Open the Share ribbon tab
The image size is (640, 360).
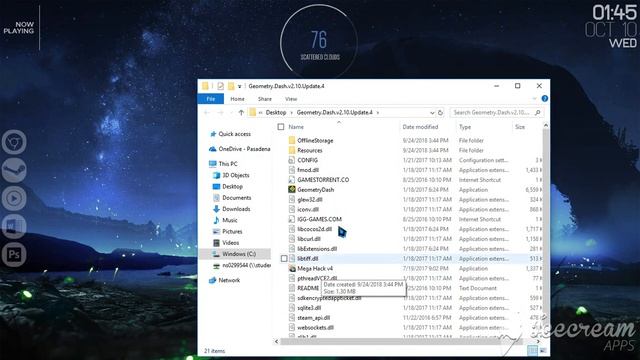coord(264,99)
